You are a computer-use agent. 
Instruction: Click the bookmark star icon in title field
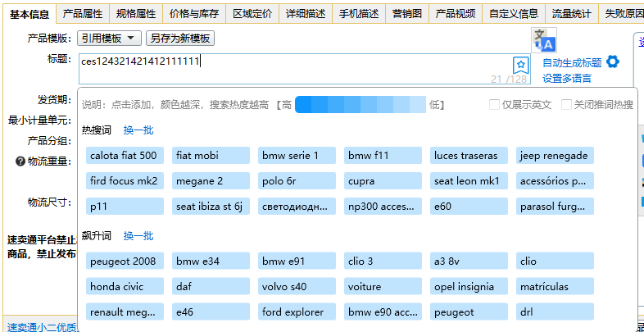(520, 65)
